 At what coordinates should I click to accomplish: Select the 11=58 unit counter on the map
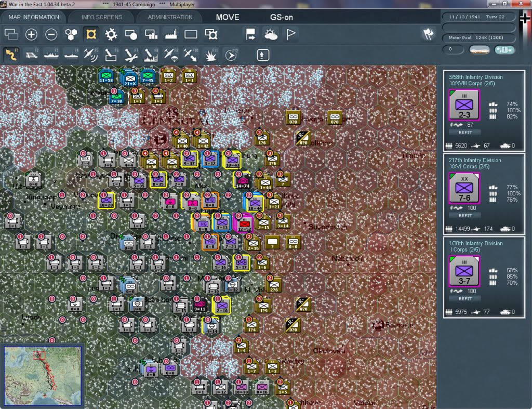tap(106, 76)
